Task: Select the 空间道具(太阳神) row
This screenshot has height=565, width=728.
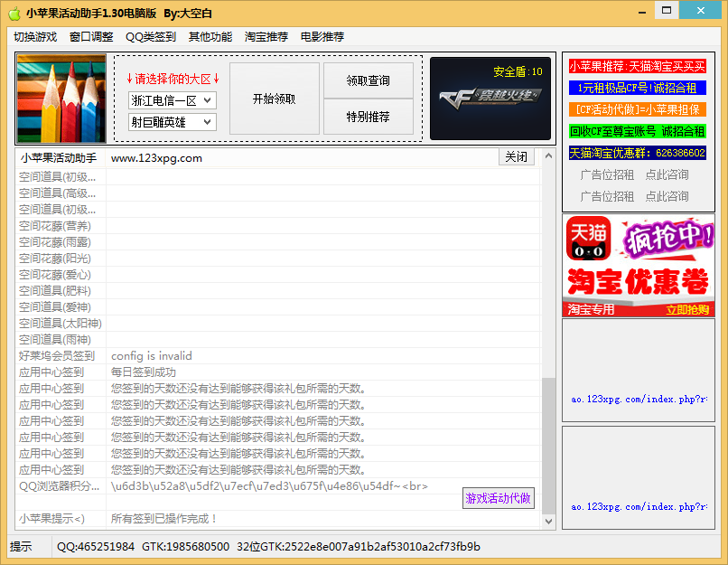Action: tap(278, 324)
